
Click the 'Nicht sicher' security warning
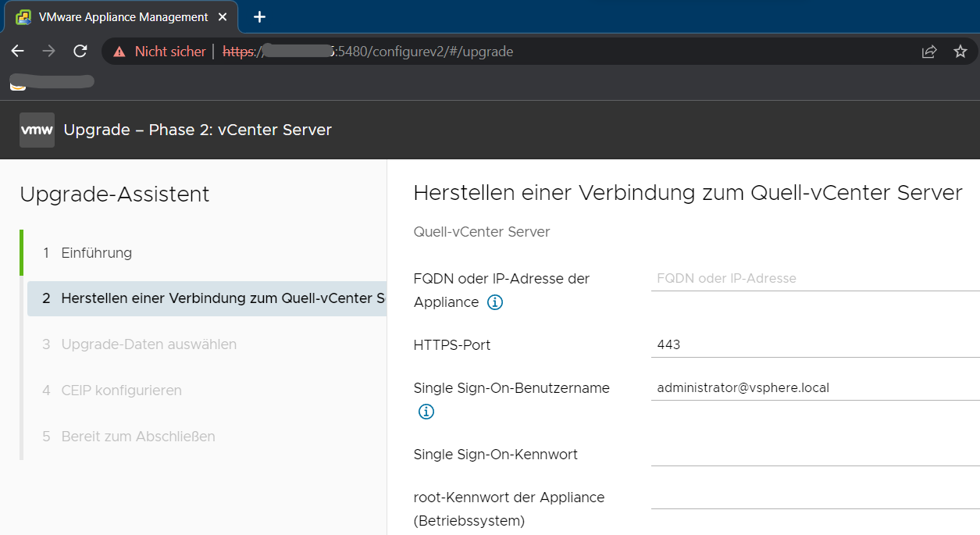[160, 52]
